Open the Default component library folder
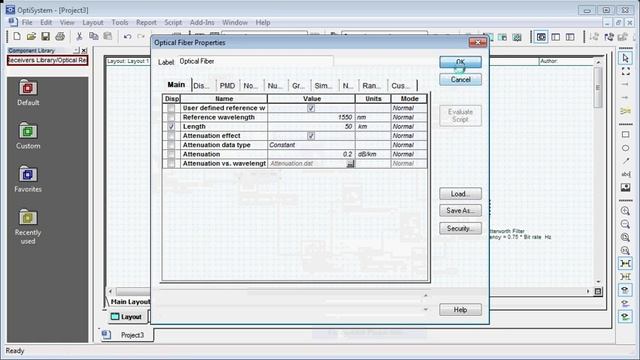This screenshot has height=360, width=640. pyautogui.click(x=28, y=93)
